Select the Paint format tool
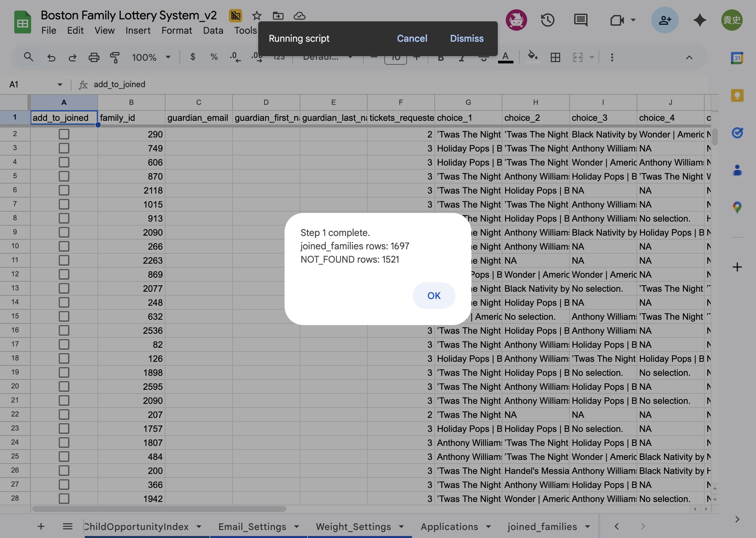This screenshot has width=756, height=538. (114, 57)
